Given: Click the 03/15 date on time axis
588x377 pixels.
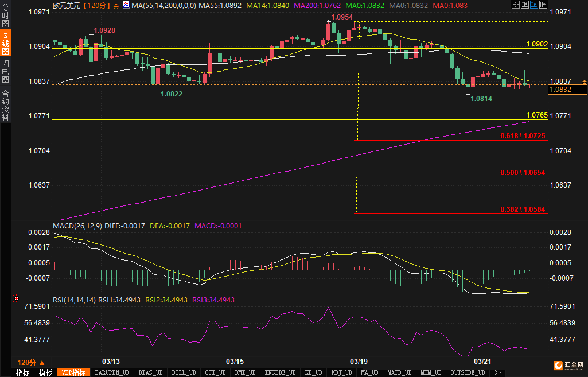Looking at the screenshot, I should coord(235,361).
